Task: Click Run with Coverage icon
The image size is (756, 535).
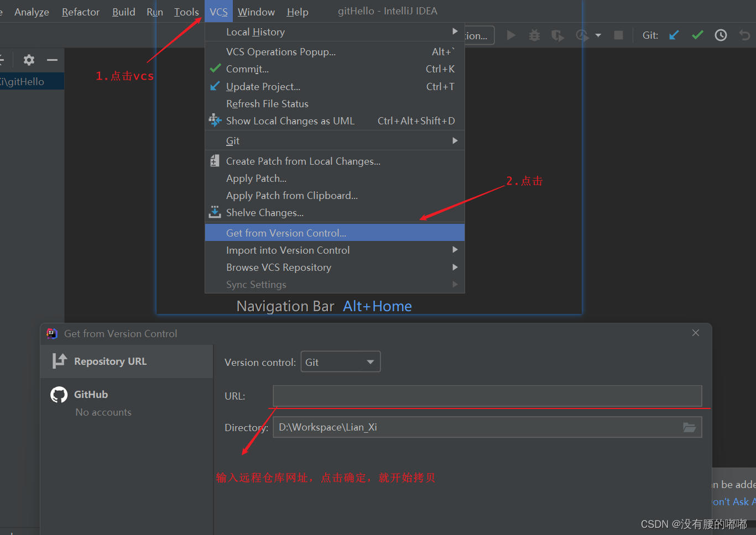Action: (x=557, y=36)
